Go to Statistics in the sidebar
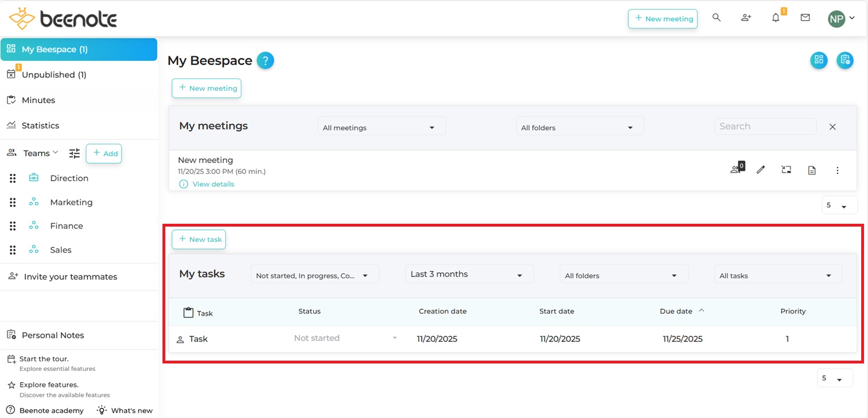The height and width of the screenshot is (418, 868). coord(40,126)
